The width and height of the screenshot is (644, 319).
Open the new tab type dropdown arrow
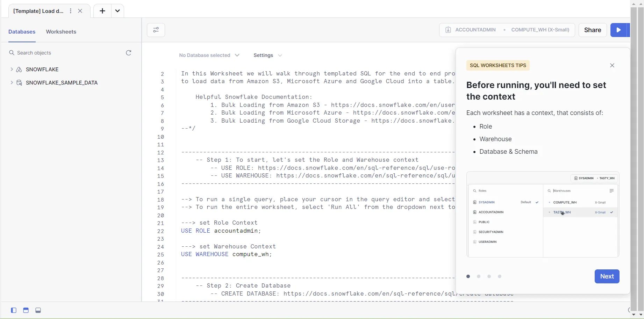point(117,11)
